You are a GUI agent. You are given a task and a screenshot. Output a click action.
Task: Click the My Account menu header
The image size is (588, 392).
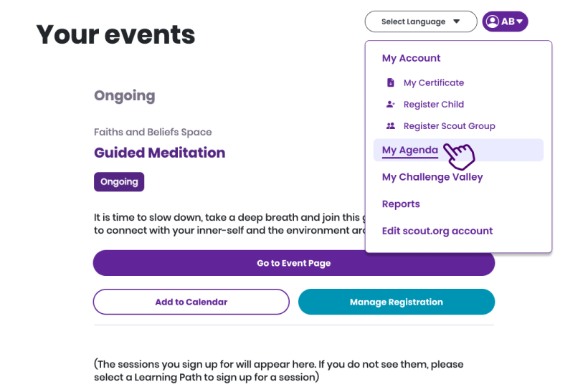pyautogui.click(x=411, y=59)
